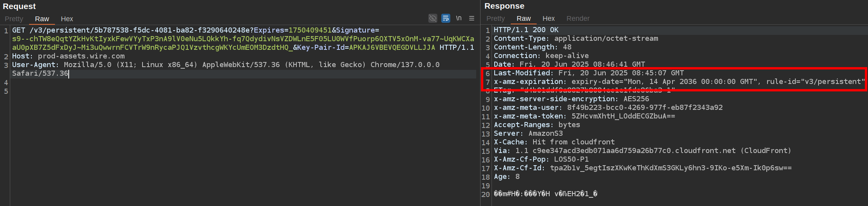The height and width of the screenshot is (206, 868).
Task: Switch Request view to Hex tab
Action: pyautogui.click(x=67, y=19)
